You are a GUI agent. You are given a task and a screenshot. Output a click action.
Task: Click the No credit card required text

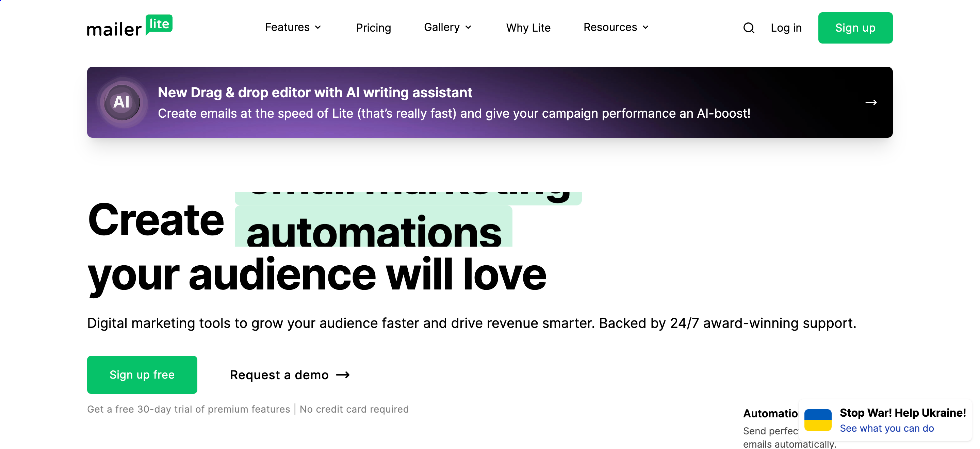coord(354,409)
